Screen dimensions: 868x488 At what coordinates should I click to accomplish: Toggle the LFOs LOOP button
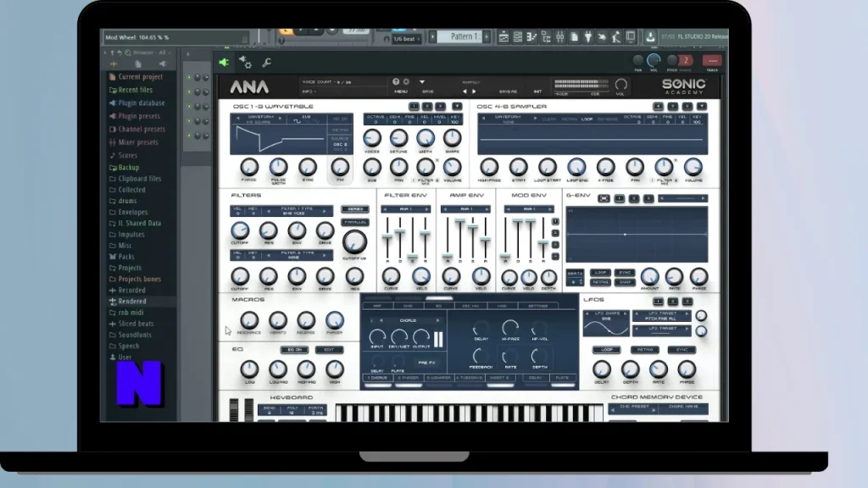click(x=607, y=350)
